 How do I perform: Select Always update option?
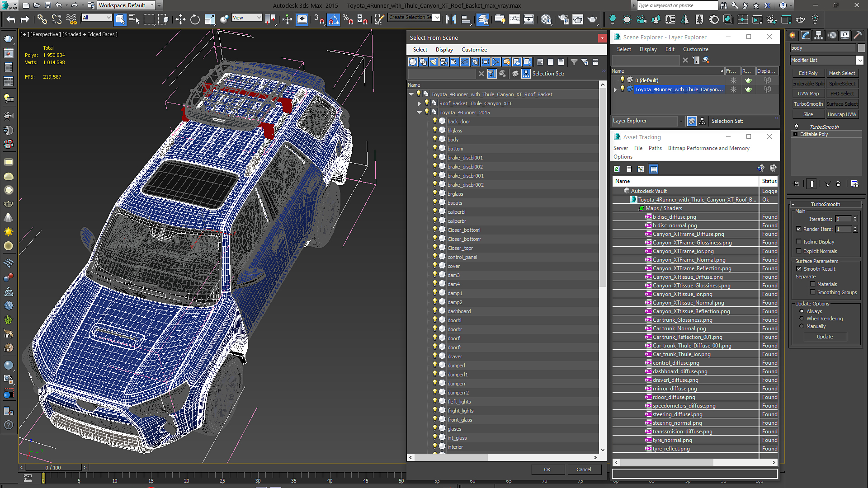802,311
